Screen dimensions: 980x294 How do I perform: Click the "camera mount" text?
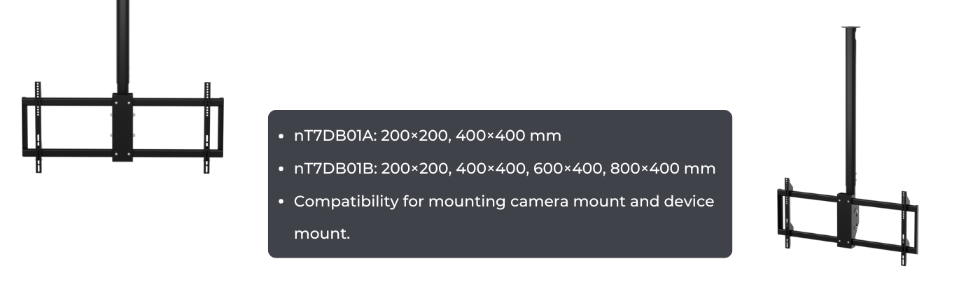click(x=568, y=202)
